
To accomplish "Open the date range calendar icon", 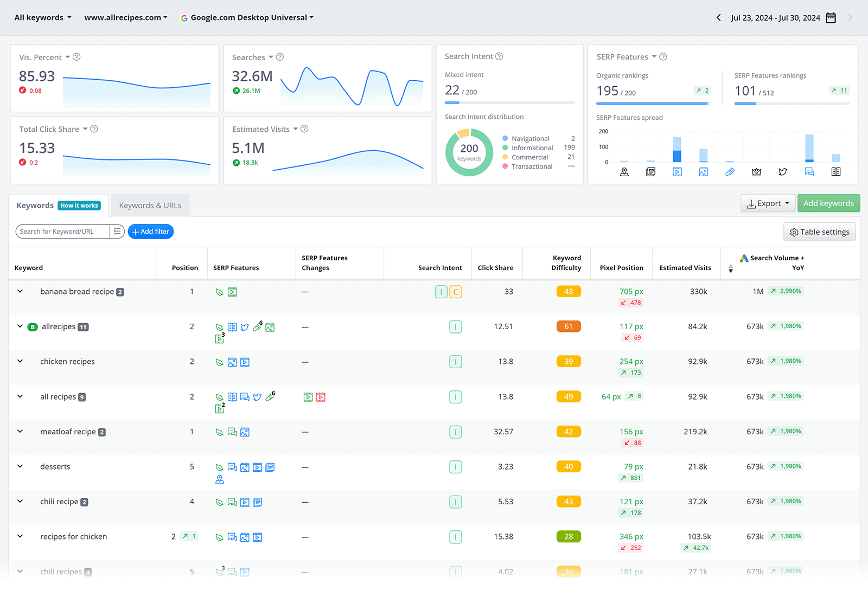I will point(831,18).
